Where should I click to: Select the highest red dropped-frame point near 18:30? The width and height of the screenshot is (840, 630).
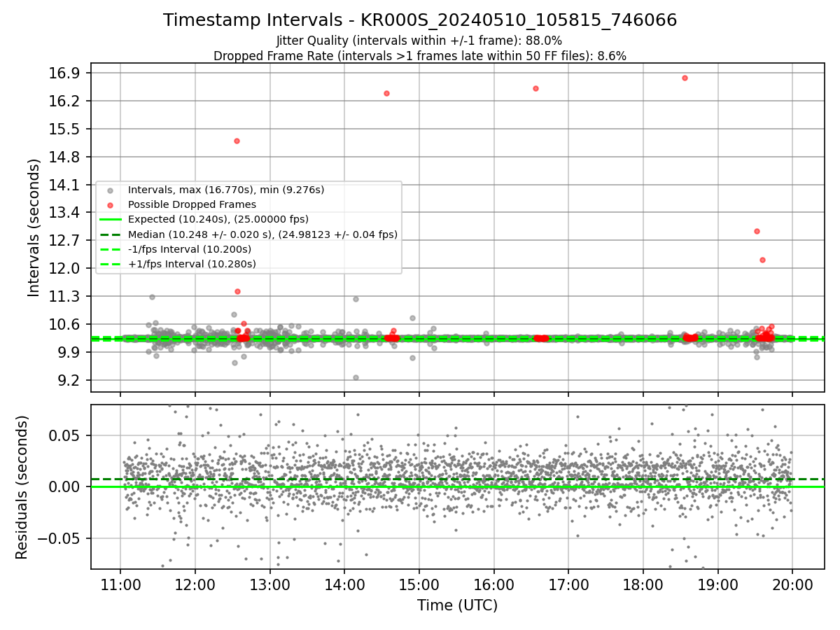tap(685, 78)
